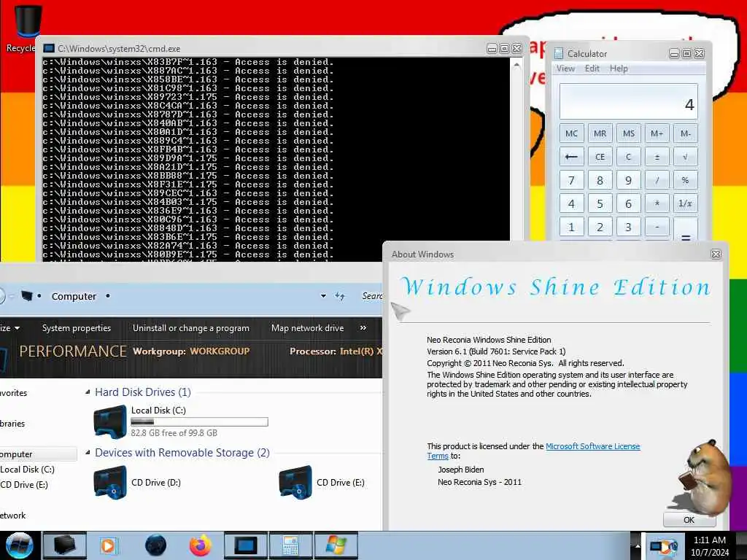Click the MS memory store button

pos(628,133)
